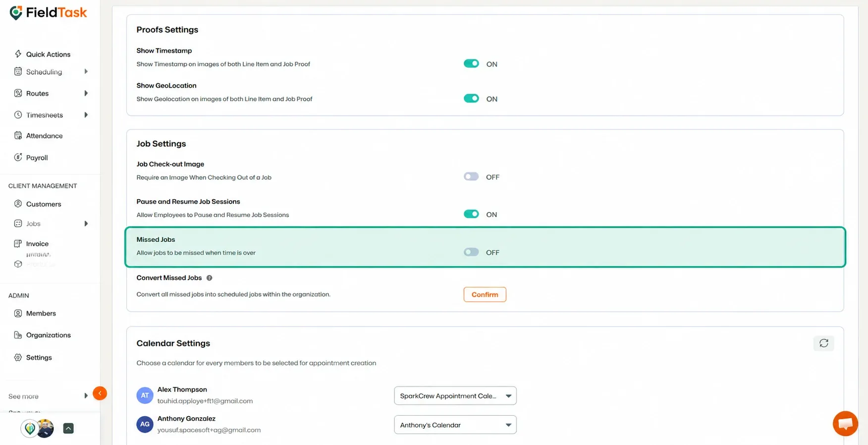
Task: Click the Scheduling calendar icon
Action: 18,71
